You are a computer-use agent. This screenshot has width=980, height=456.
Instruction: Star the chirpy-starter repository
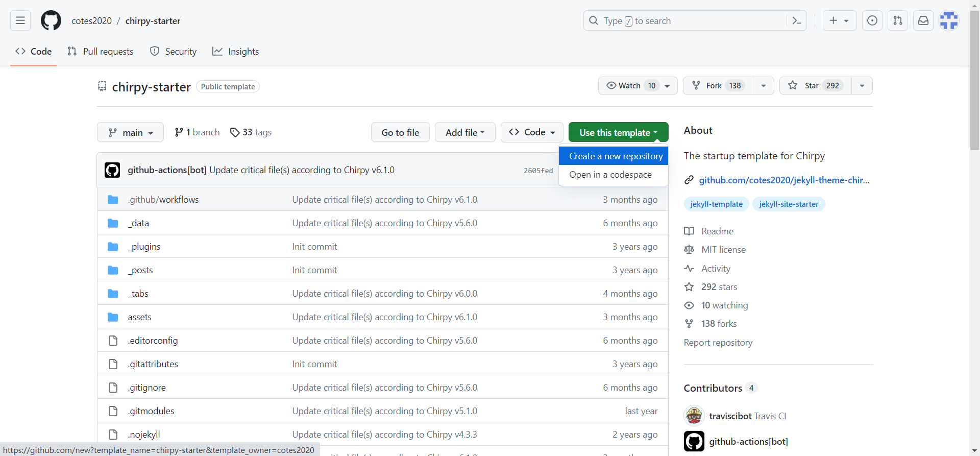pyautogui.click(x=815, y=85)
